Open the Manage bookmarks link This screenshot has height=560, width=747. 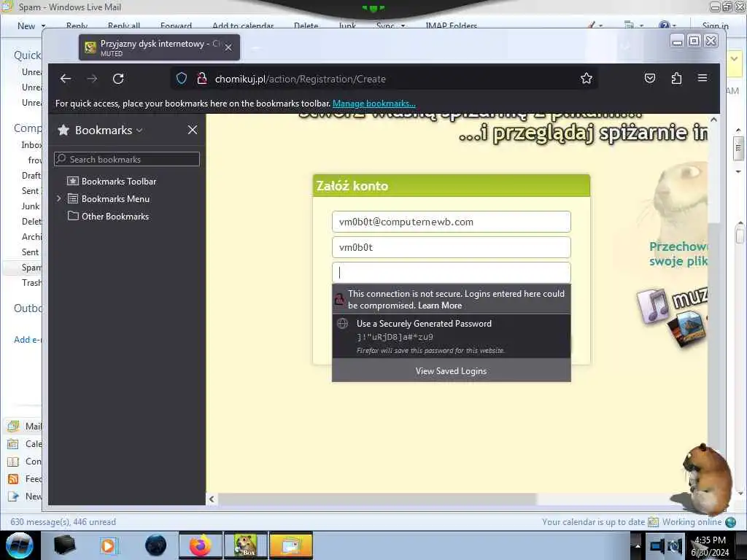click(374, 104)
